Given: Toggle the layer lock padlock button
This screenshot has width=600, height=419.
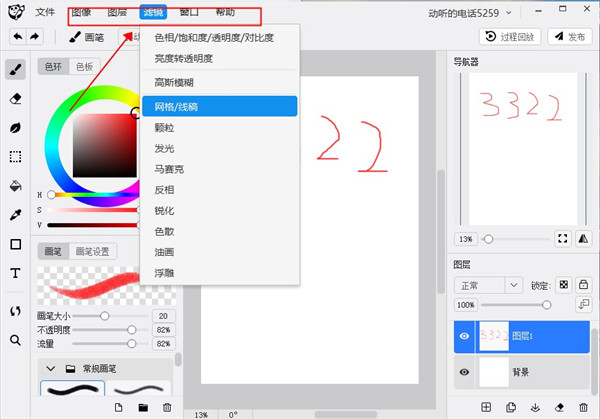Looking at the screenshot, I should (x=583, y=285).
